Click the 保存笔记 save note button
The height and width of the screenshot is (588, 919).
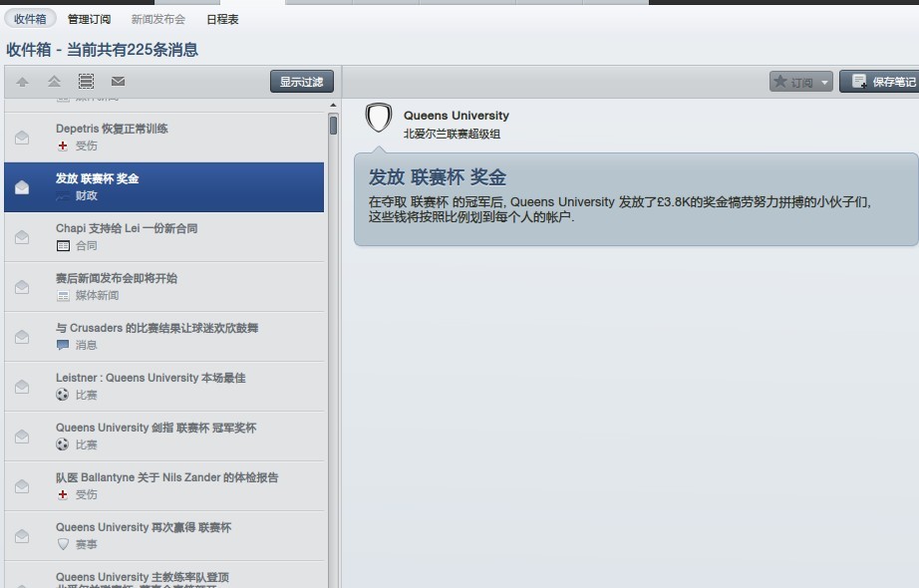click(879, 82)
